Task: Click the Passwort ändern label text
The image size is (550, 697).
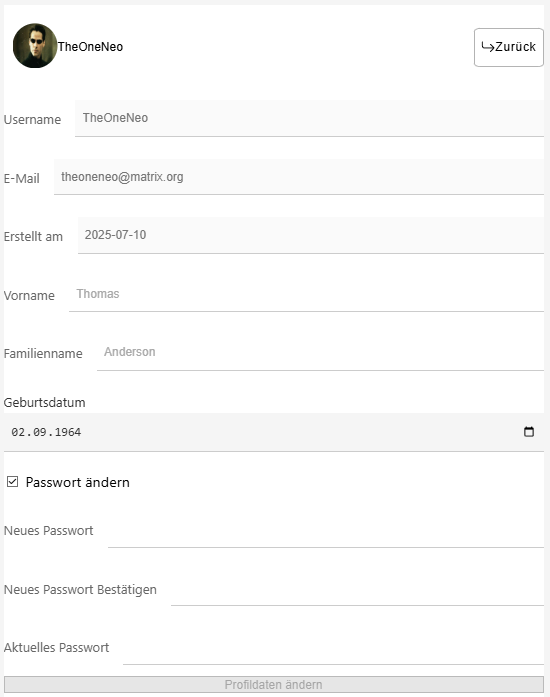Action: [78, 482]
